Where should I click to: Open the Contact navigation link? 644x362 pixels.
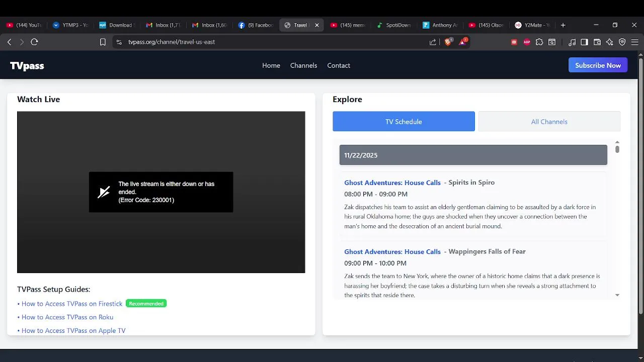[x=339, y=65]
